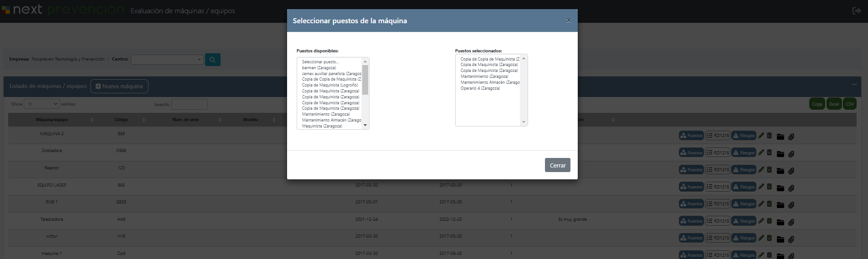Close the Seleccionar puestos dialog with X

pos(568,20)
